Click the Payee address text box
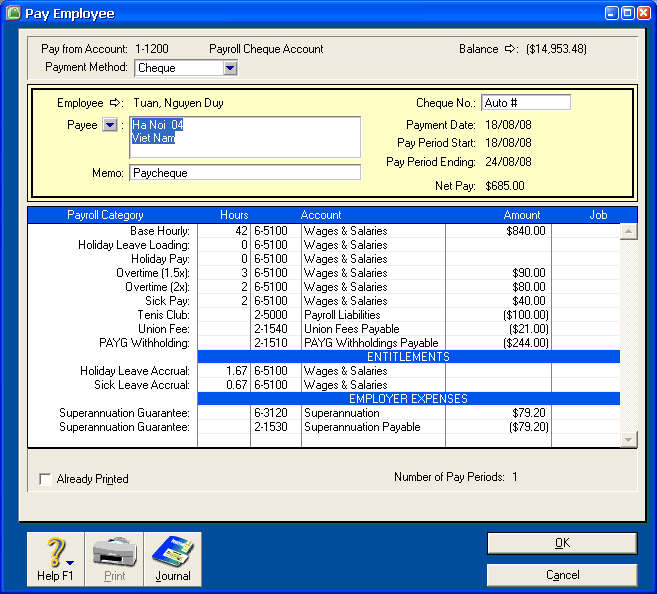 tap(245, 137)
